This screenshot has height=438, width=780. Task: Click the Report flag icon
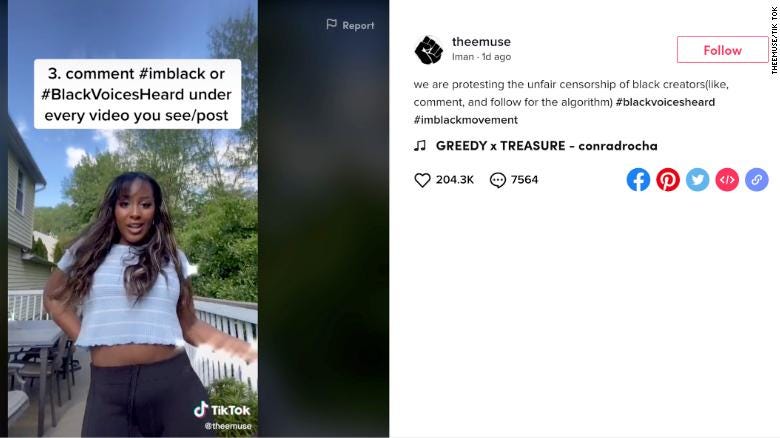(331, 24)
